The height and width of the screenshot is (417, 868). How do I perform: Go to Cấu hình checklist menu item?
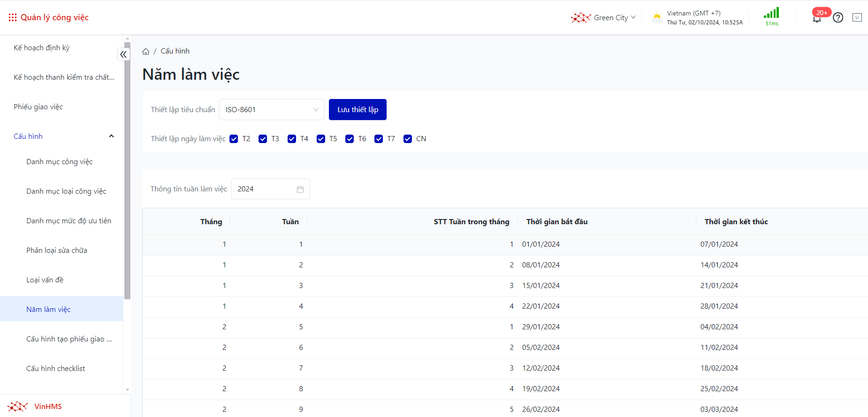(56, 369)
